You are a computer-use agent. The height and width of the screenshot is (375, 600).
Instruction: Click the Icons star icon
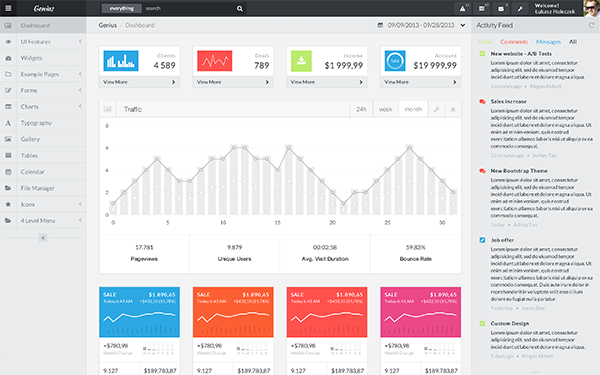pyautogui.click(x=8, y=204)
